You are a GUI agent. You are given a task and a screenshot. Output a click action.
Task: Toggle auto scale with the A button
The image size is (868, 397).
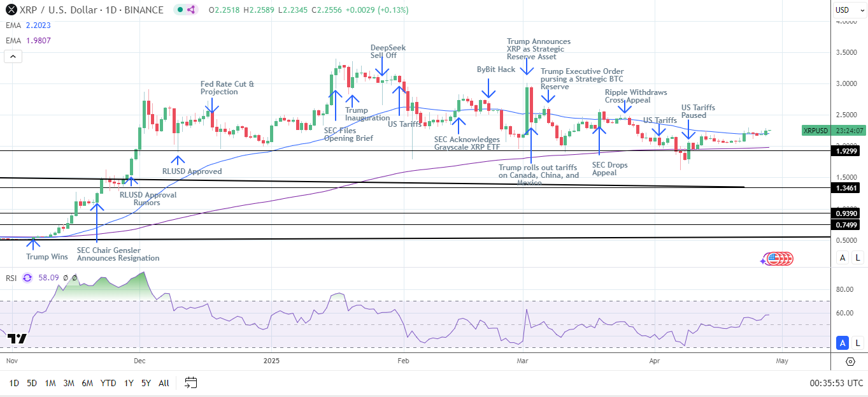click(842, 257)
